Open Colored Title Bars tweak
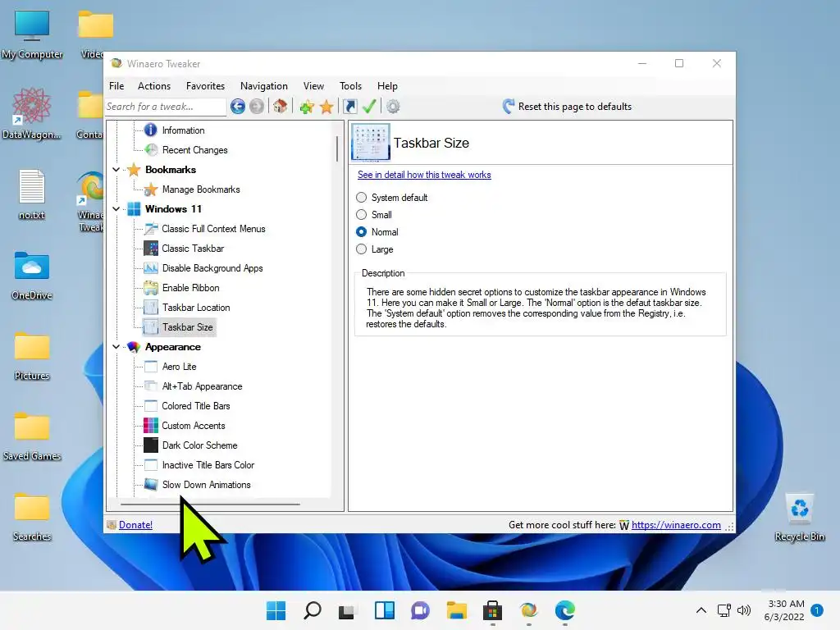Viewport: 840px width, 630px height. (x=195, y=406)
